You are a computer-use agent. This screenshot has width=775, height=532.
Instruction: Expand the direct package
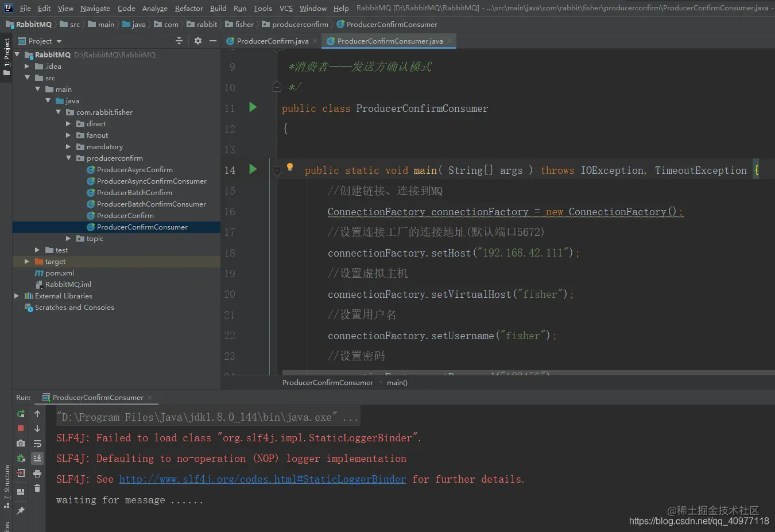coord(68,123)
